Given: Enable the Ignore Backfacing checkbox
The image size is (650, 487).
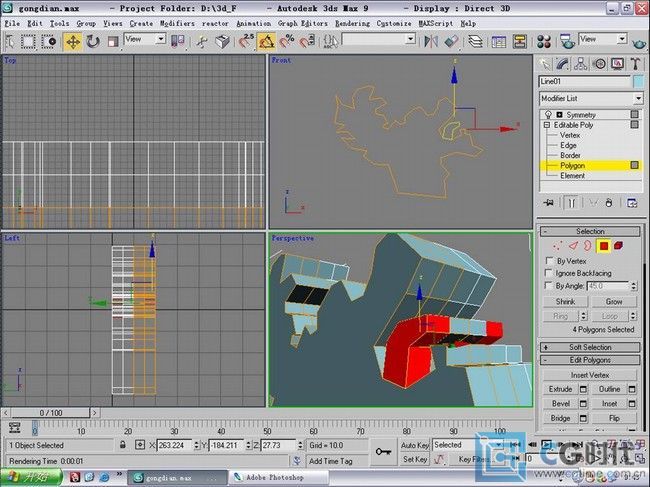Looking at the screenshot, I should tap(549, 273).
